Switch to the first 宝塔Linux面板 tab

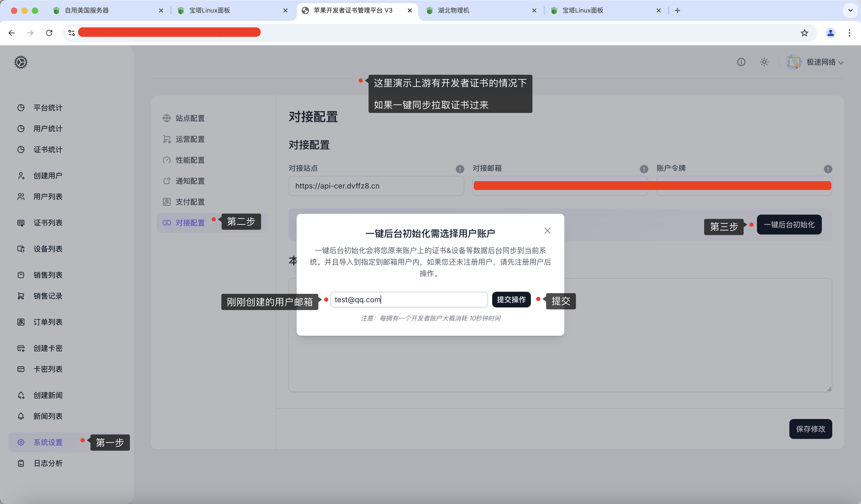(x=232, y=11)
